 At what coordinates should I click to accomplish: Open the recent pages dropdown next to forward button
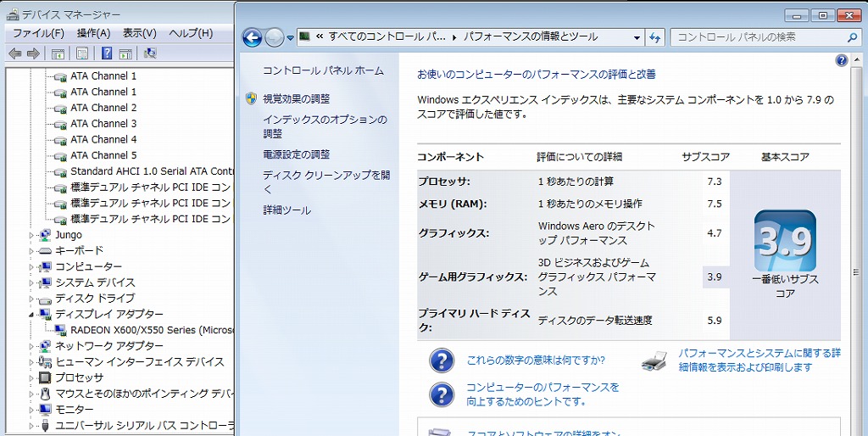click(x=291, y=38)
